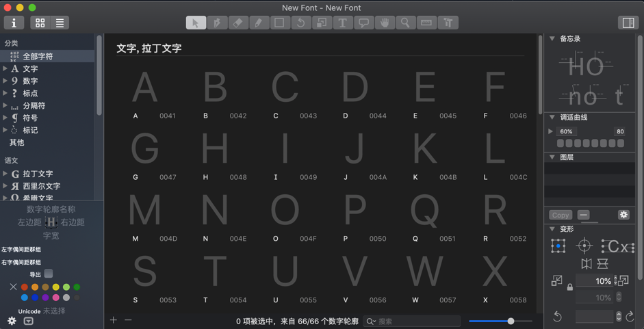The height and width of the screenshot is (329, 644).
Task: Select the Annotation speech bubble tool
Action: [x=363, y=23]
